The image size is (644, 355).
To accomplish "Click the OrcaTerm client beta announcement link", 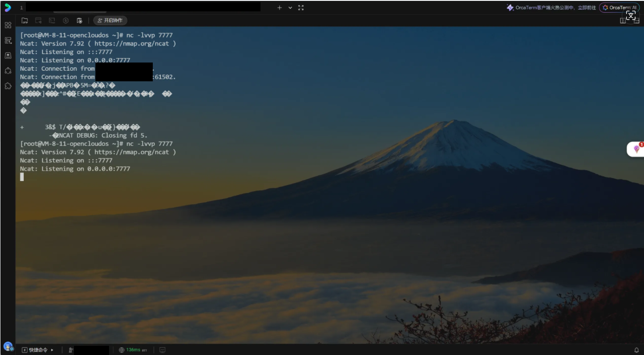I will click(551, 7).
